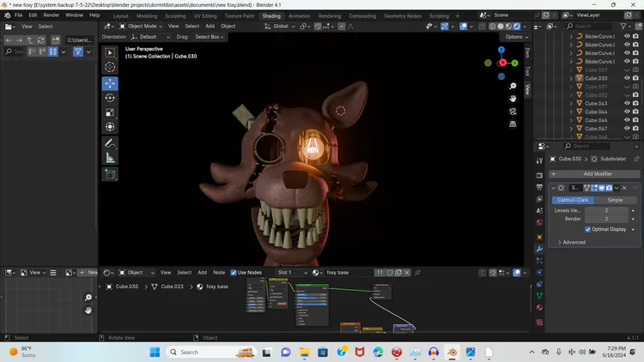Viewport: 644px width, 362px height.
Task: Click file browser parent directory icon
Action: click(30, 40)
